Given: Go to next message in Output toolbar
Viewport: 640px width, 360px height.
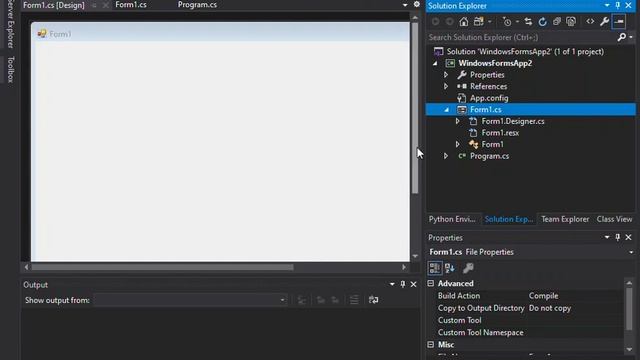Looking at the screenshot, I should (335, 300).
